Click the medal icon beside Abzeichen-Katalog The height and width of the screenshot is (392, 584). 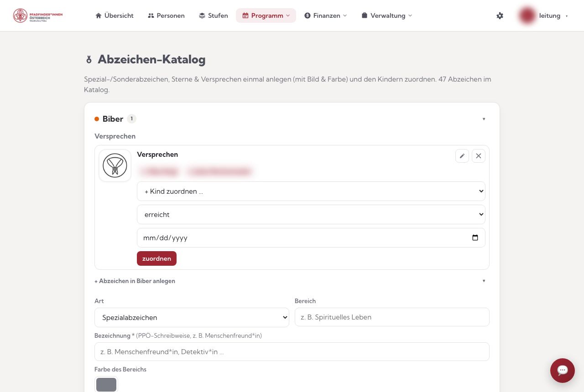click(89, 60)
